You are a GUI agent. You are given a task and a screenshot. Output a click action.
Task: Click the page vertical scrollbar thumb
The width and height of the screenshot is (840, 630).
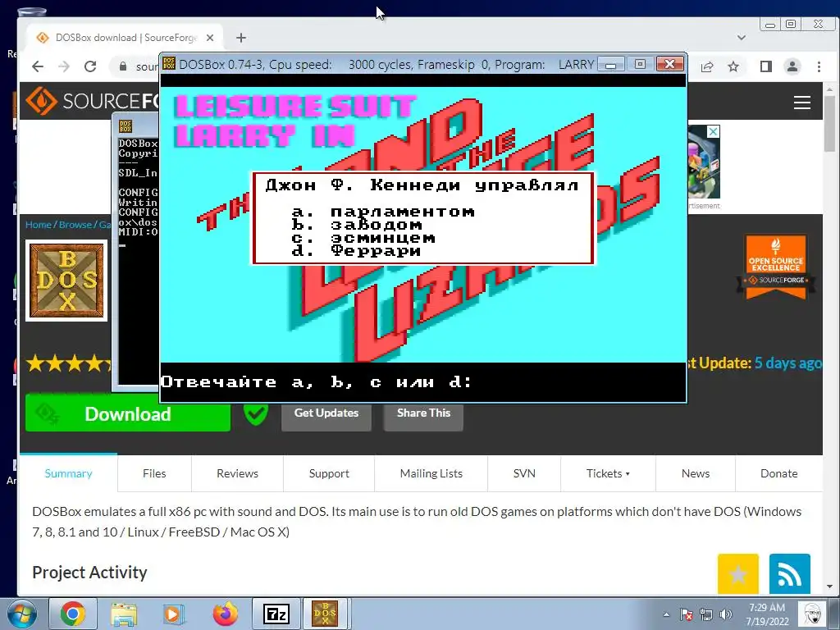coord(830,123)
